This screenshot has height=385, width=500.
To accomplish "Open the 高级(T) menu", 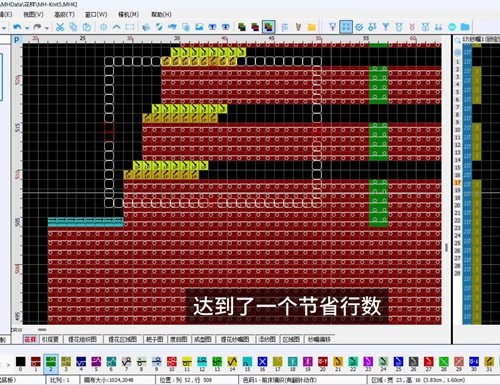I will (x=64, y=14).
